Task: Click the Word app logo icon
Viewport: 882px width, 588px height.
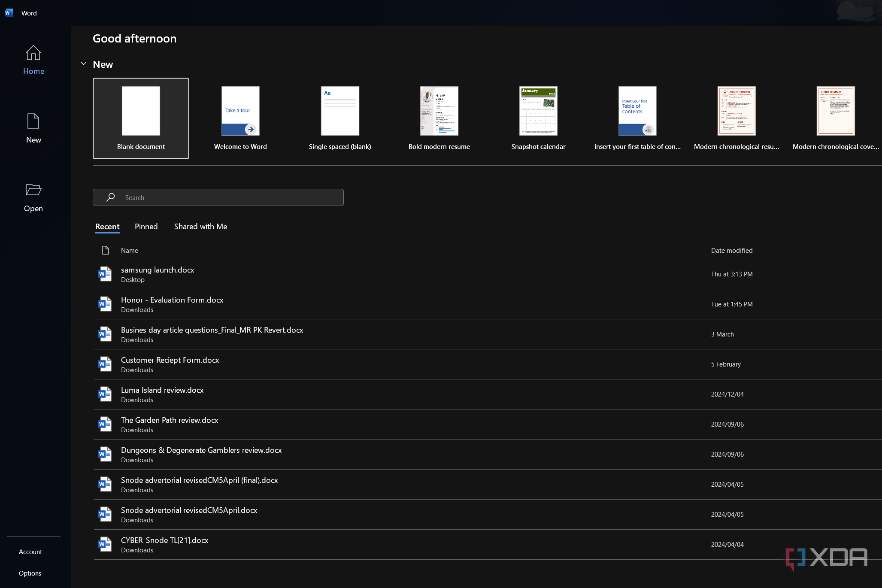Action: [9, 13]
